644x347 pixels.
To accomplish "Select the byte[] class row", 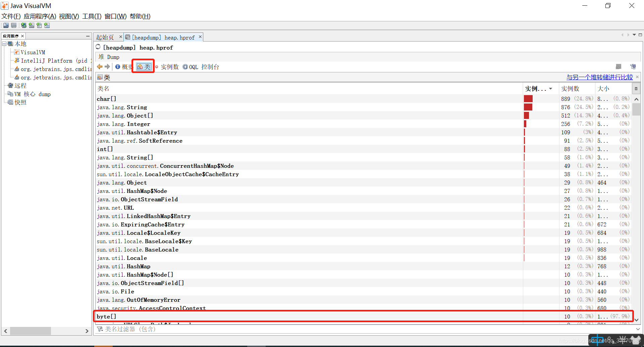I will (x=364, y=317).
